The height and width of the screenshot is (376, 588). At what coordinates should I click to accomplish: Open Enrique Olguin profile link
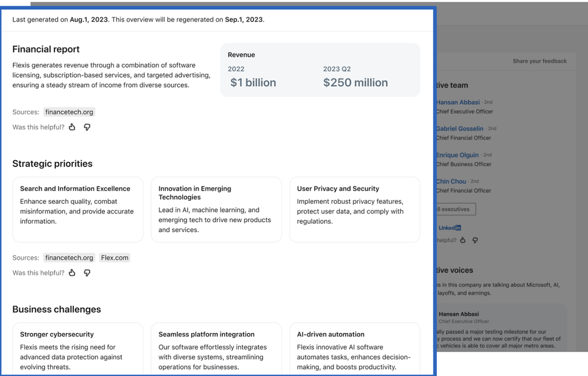coord(458,155)
